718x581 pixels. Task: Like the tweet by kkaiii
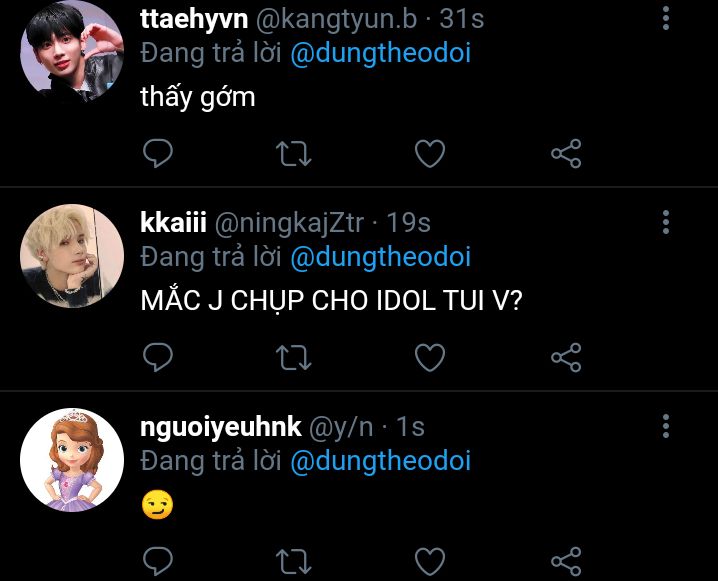(430, 357)
